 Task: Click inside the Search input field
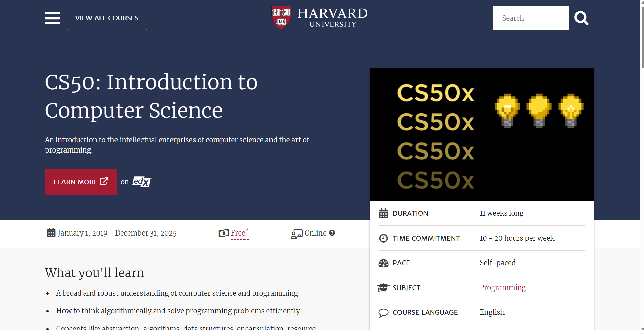pos(530,18)
